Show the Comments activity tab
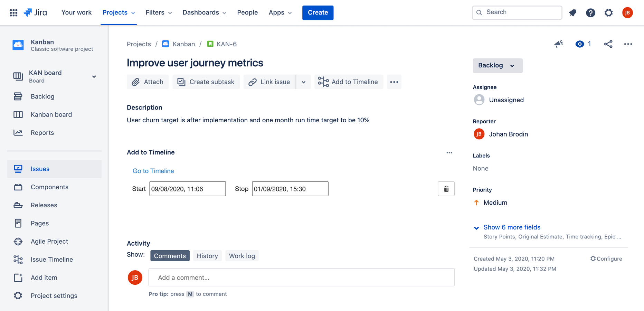The image size is (644, 311). point(170,256)
